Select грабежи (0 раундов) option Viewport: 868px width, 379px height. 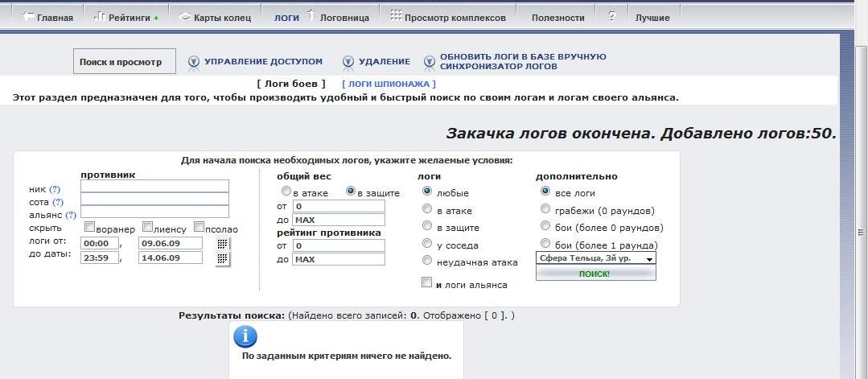pyautogui.click(x=545, y=209)
